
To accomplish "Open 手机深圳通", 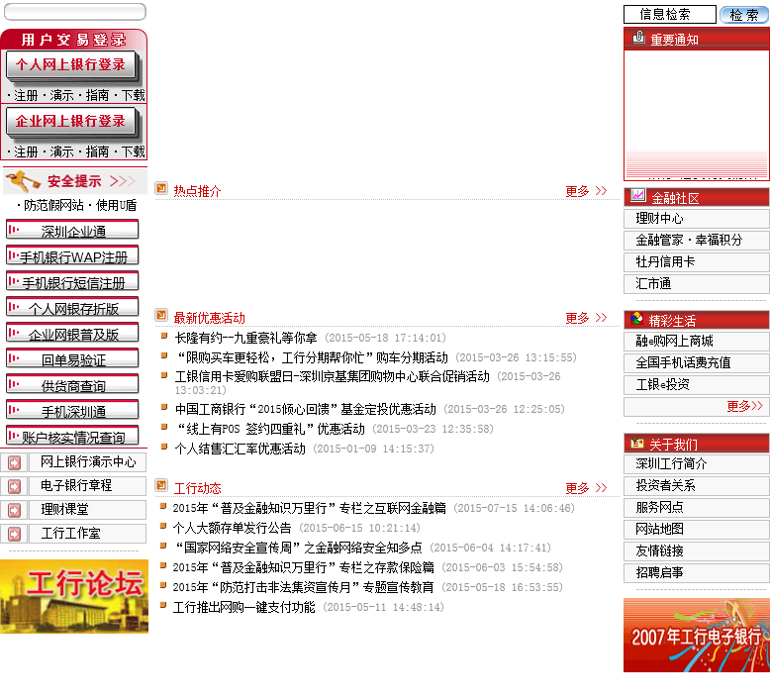I will (72, 409).
